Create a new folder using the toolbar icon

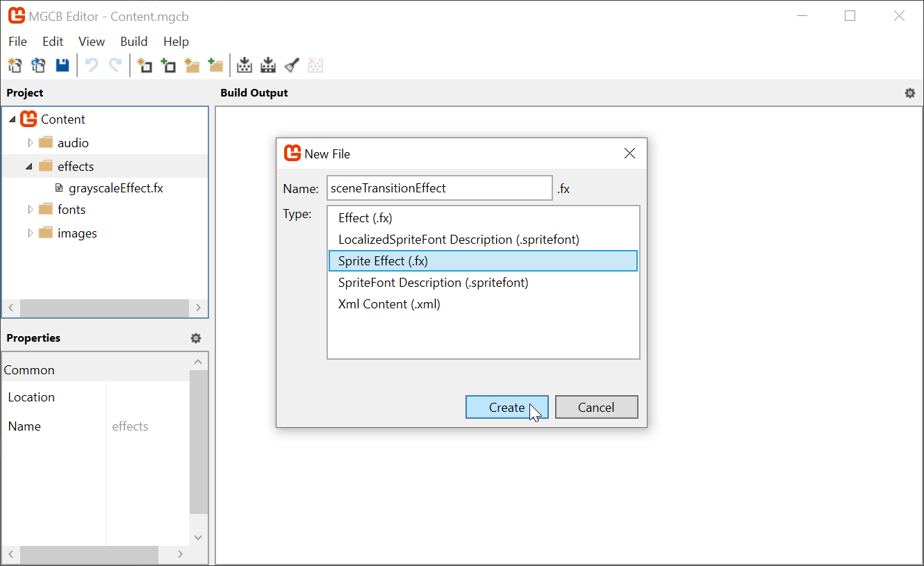[192, 65]
